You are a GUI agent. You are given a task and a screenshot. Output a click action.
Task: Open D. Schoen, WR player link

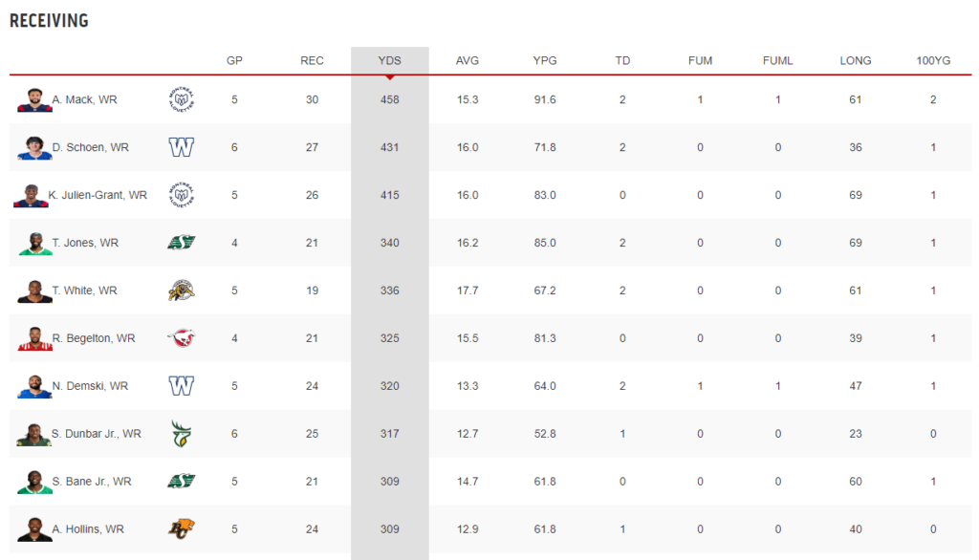pos(90,147)
